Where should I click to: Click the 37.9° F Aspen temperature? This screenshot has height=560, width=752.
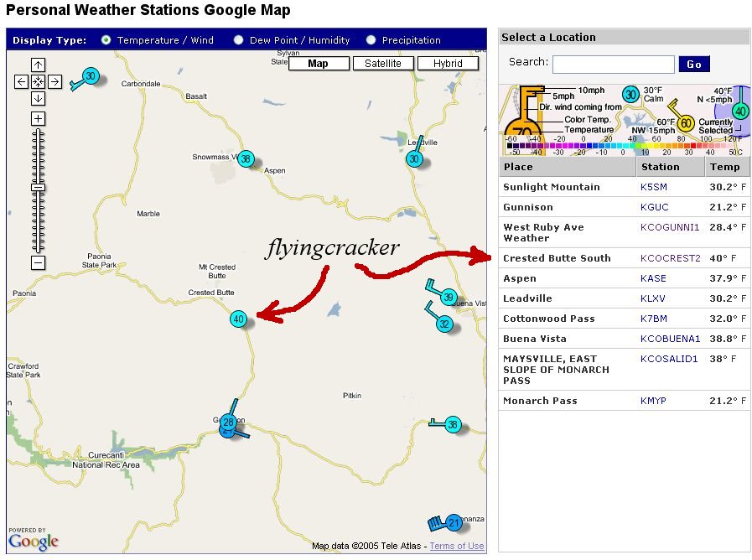pyautogui.click(x=728, y=278)
